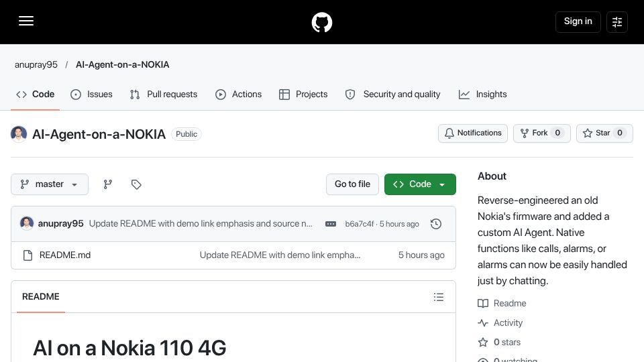This screenshot has height=362, width=644.
Task: Click the AI on a Nokia 110 4G heading
Action: (x=129, y=348)
